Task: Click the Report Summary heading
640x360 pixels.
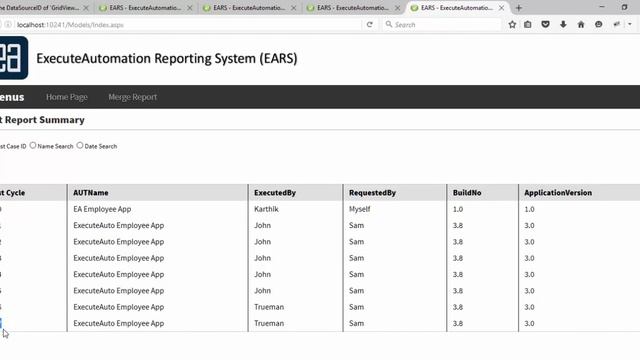Action: 42,120
